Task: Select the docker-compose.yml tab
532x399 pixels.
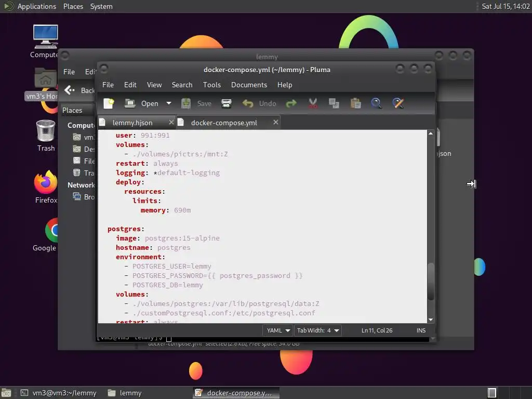Action: 224,123
